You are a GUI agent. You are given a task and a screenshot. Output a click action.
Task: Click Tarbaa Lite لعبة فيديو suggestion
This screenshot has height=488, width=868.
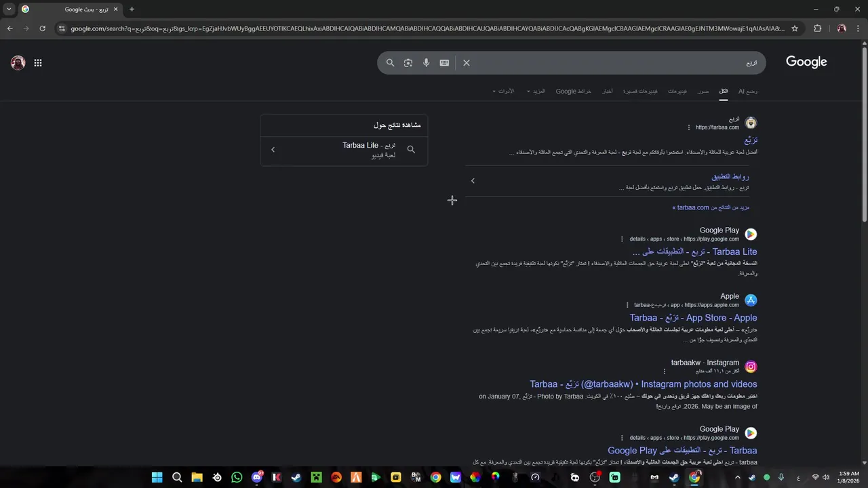click(x=344, y=150)
